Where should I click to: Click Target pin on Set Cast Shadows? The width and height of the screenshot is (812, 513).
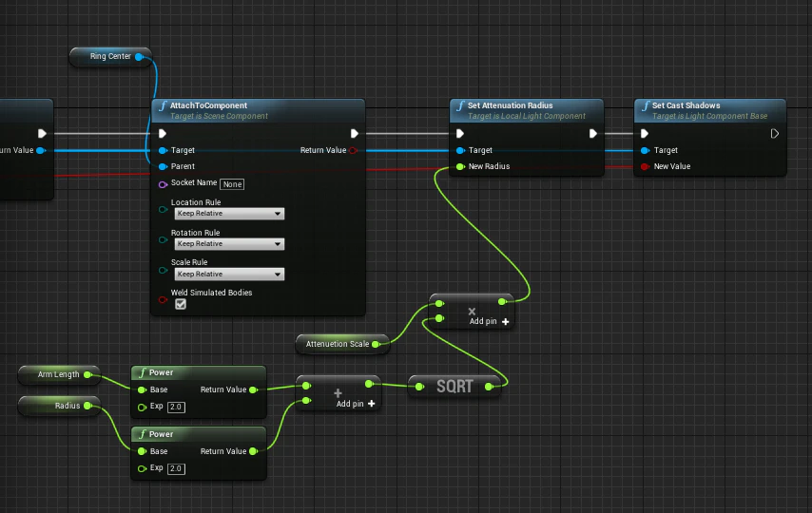pyautogui.click(x=645, y=150)
